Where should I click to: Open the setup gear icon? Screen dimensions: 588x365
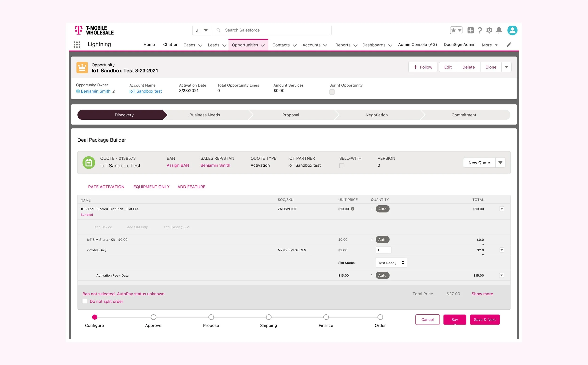(489, 30)
